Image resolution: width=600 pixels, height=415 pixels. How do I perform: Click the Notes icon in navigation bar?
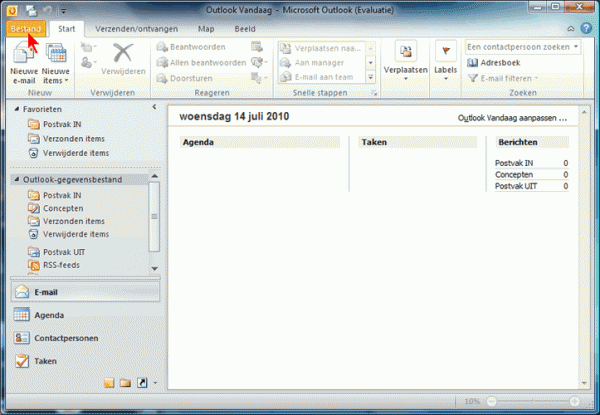109,382
